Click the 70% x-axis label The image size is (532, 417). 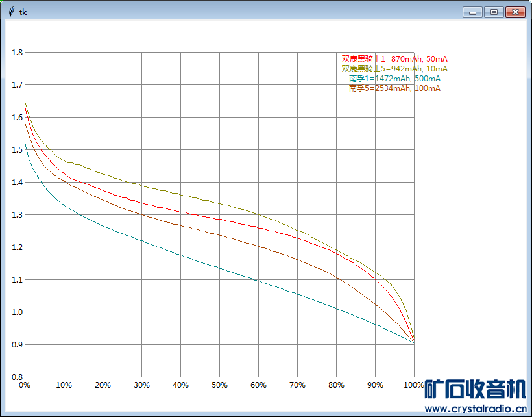click(x=298, y=385)
